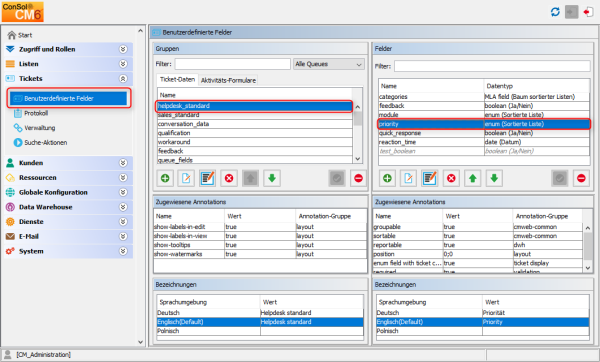This screenshot has width=600, height=362.
Task: Click into the Felder filter field
Action: coord(492,66)
